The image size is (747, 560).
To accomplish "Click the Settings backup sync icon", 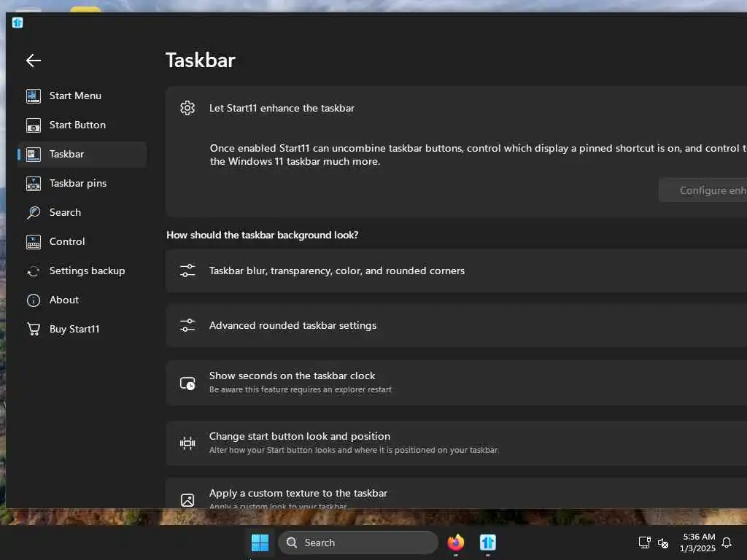I will tap(34, 271).
